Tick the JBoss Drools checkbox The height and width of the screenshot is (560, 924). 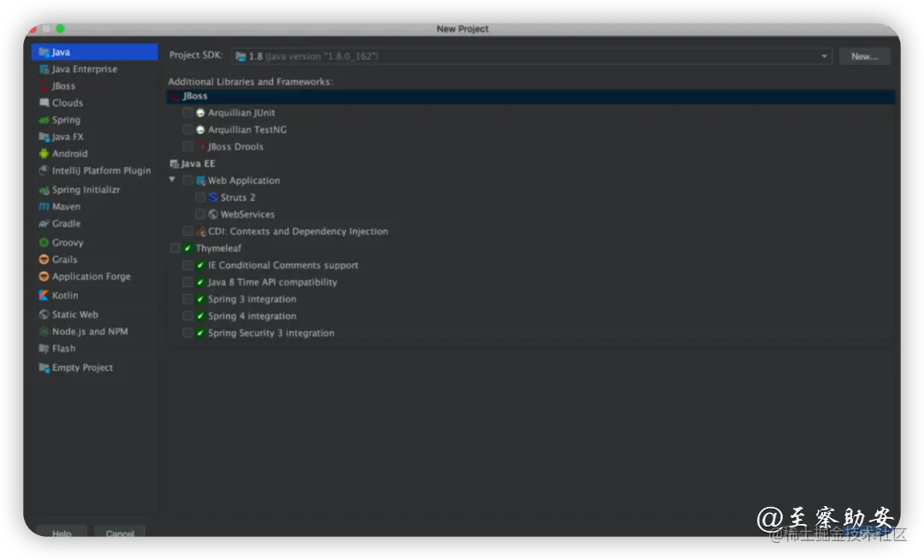(187, 146)
